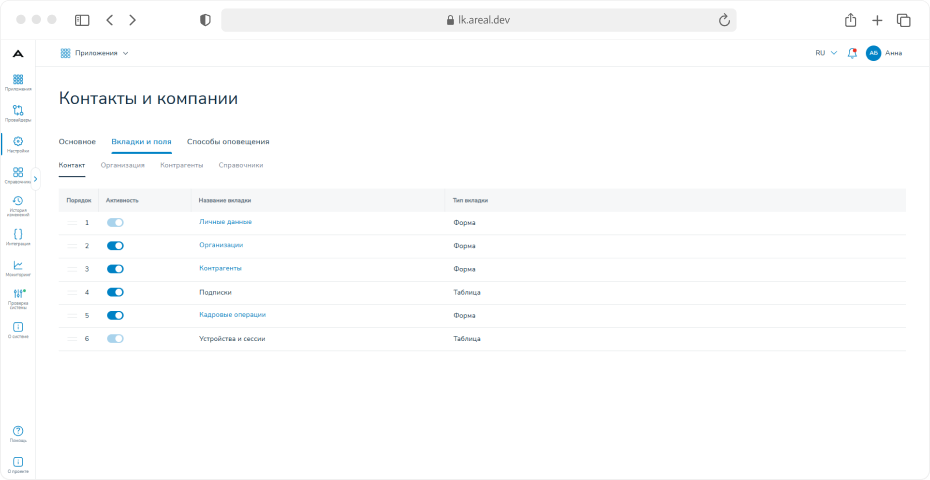The image size is (930, 480).
Task: Click the Название вкладки column header
Action: point(225,201)
